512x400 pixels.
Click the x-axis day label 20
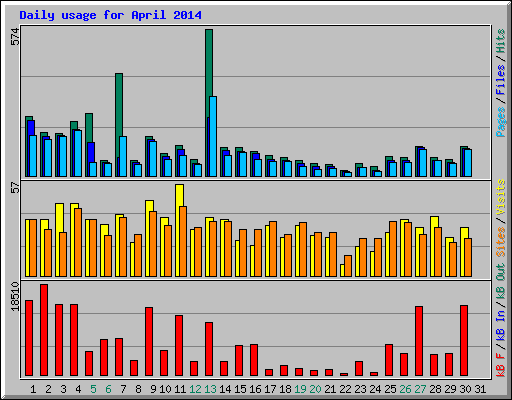pyautogui.click(x=315, y=389)
